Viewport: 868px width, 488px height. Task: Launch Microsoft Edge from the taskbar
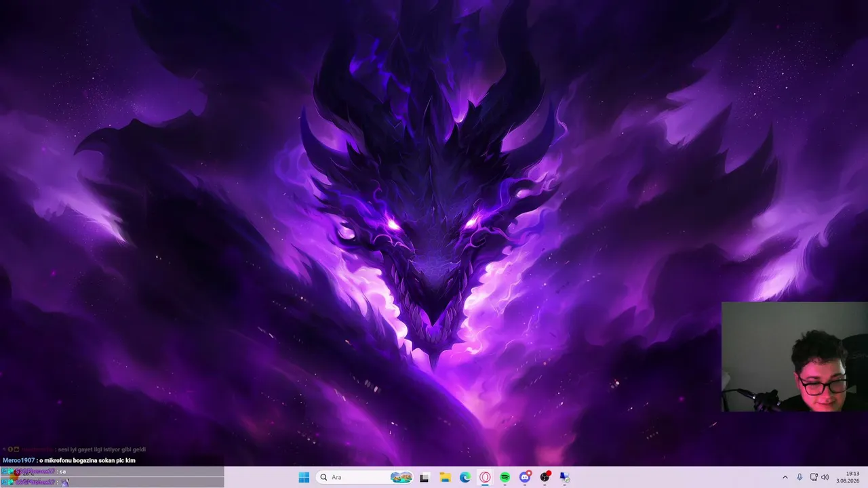465,477
